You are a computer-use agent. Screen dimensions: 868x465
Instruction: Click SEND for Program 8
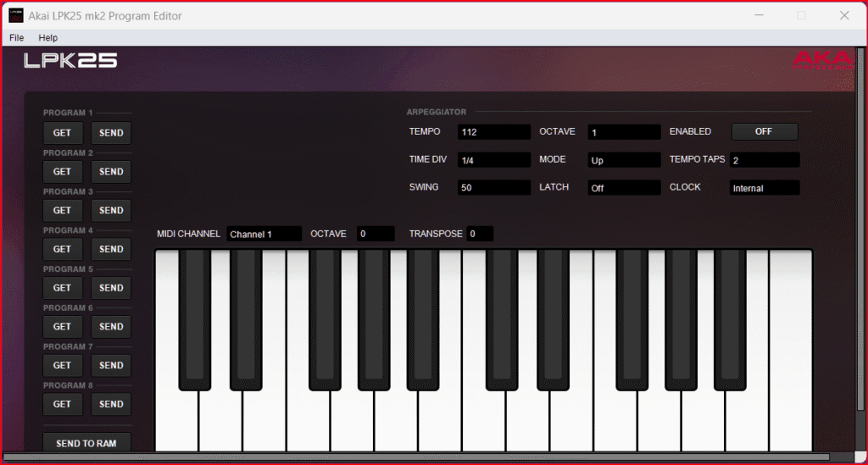111,404
